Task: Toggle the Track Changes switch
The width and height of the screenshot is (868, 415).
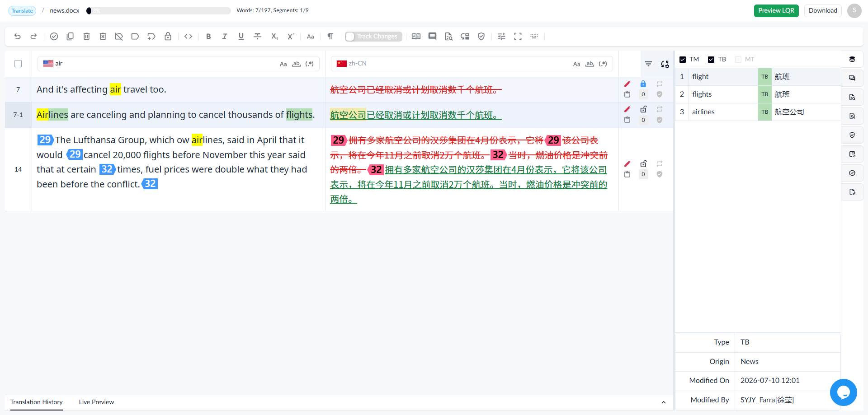Action: (373, 37)
